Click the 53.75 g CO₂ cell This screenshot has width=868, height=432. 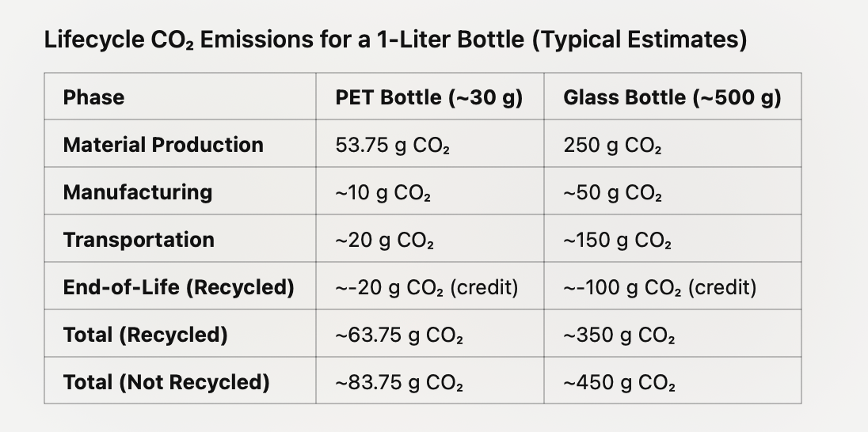coord(394,145)
